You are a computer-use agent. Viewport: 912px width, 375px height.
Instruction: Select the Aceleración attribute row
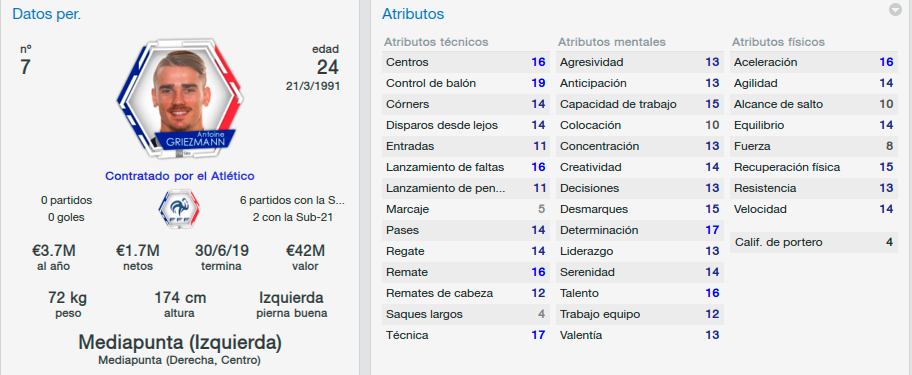point(814,62)
